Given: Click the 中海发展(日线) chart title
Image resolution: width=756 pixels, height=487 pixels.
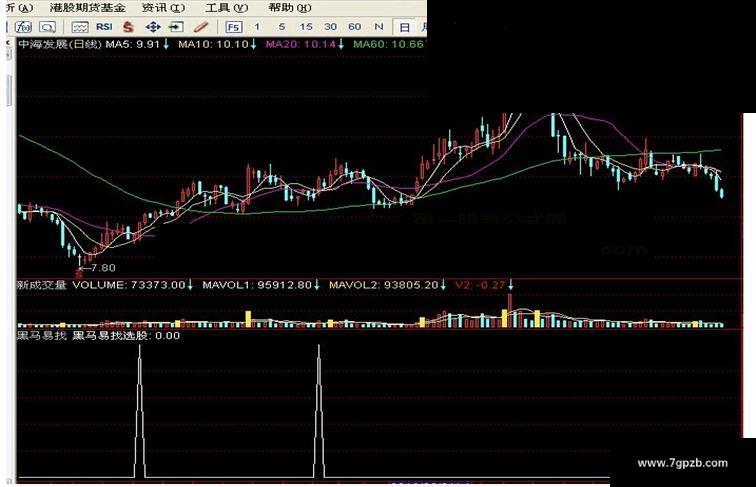Looking at the screenshot, I should pyautogui.click(x=60, y=44).
